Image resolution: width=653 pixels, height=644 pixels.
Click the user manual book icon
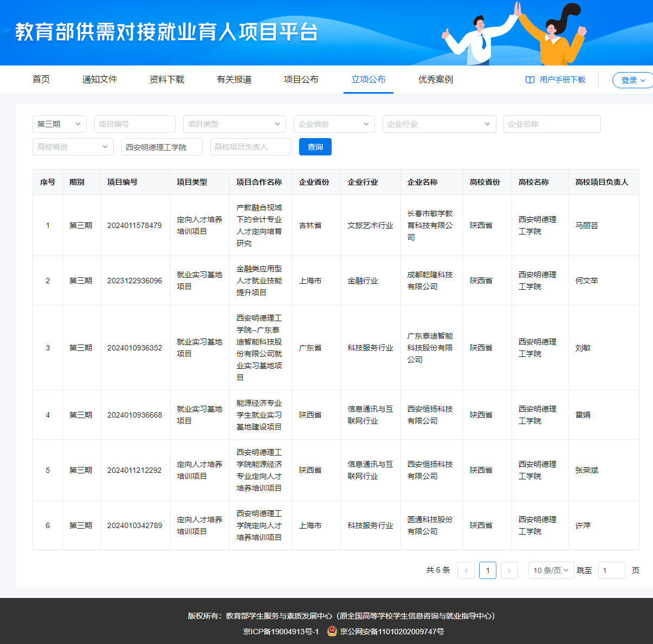click(x=530, y=80)
